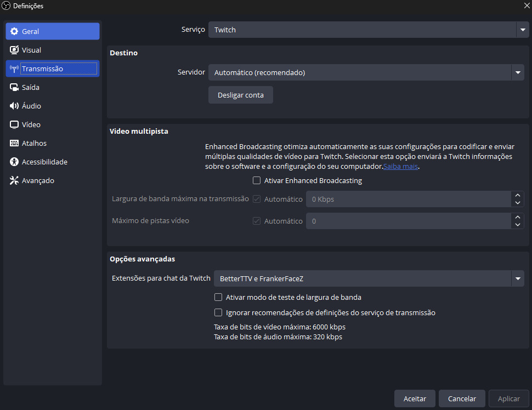Click the Transmissão antenna icon
This screenshot has width=532, height=410.
[14, 69]
